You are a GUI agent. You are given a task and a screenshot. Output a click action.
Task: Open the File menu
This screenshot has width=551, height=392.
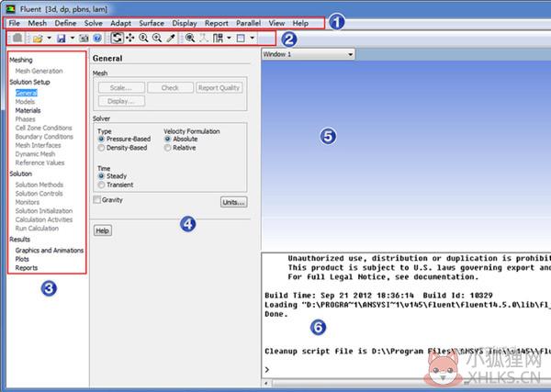pos(14,23)
